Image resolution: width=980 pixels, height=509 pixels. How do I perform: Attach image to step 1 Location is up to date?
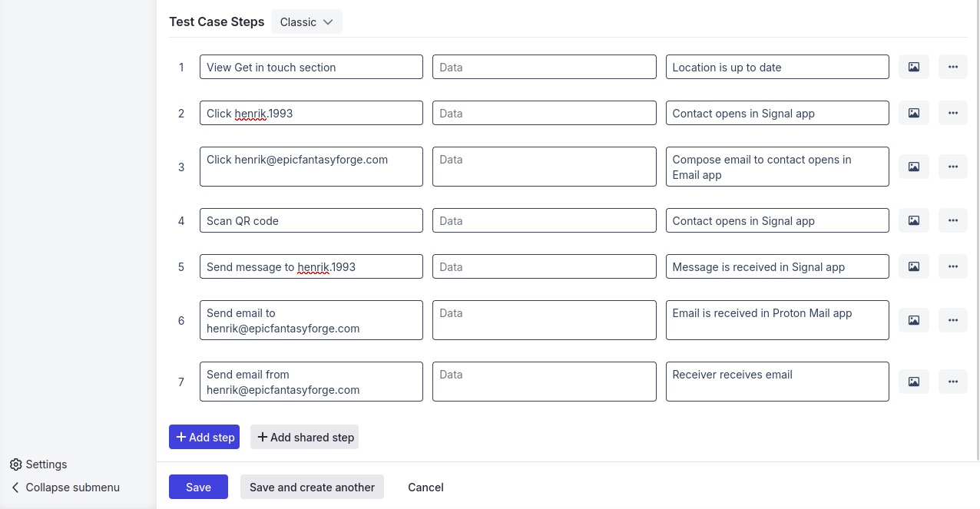(x=914, y=67)
